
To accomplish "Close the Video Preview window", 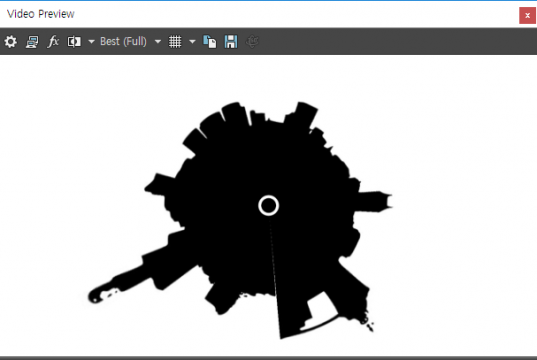I will coord(527,15).
